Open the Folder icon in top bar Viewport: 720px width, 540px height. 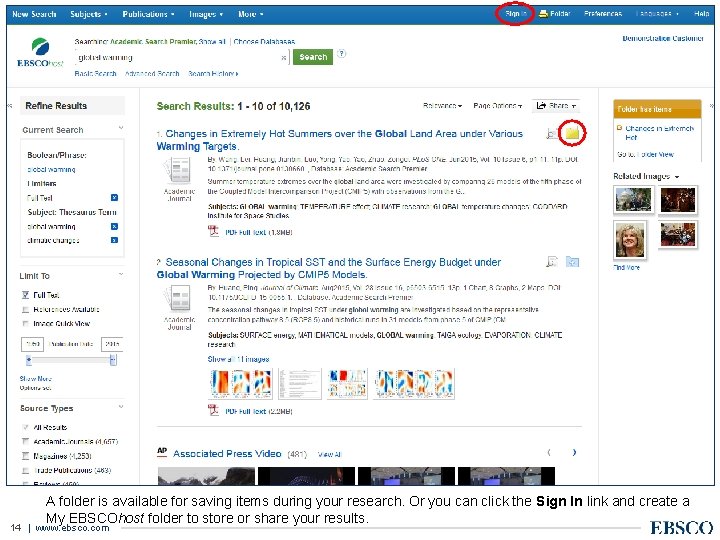pos(543,14)
